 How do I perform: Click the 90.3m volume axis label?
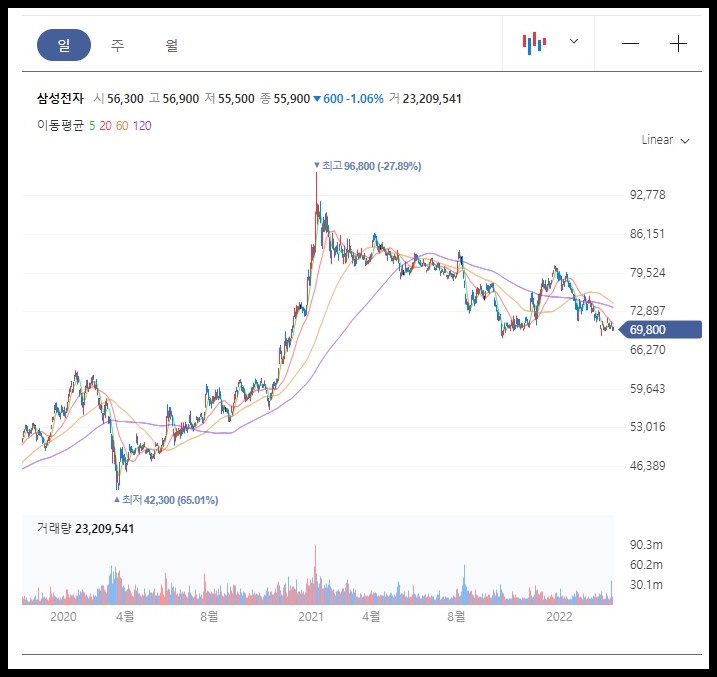coord(646,544)
